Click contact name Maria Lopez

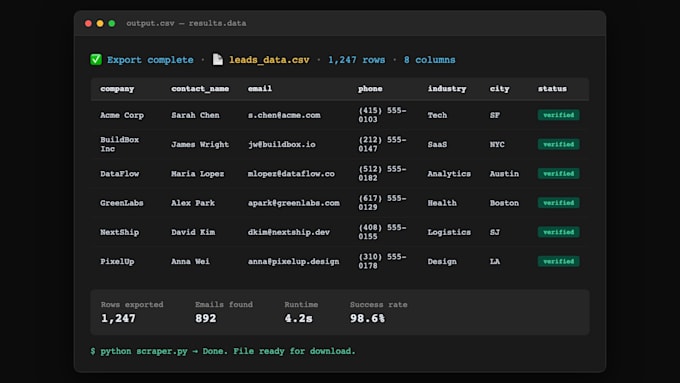(198, 174)
